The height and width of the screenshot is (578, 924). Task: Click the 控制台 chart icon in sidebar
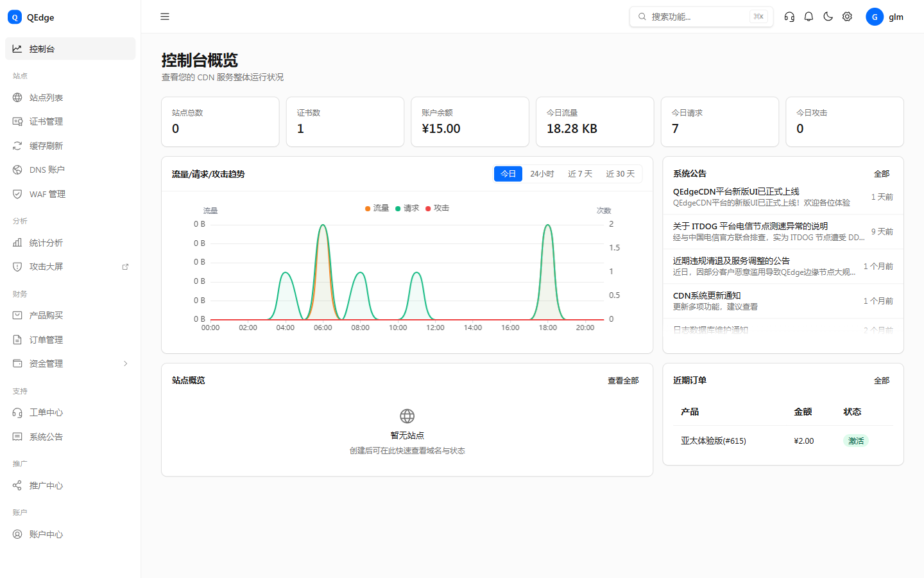17,49
